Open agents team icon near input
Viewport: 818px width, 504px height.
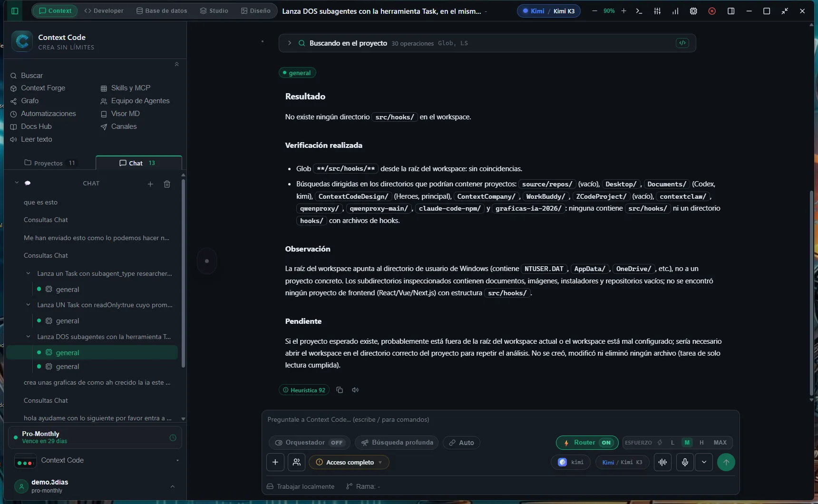click(296, 462)
